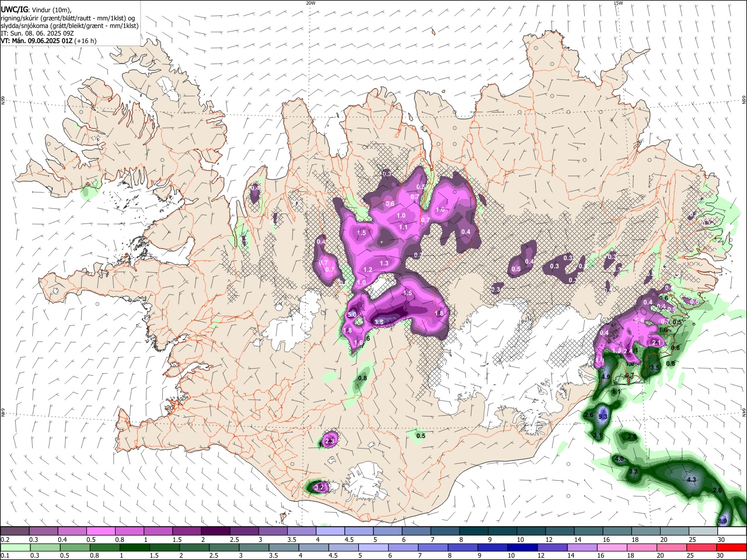The width and height of the screenshot is (747, 560).
Task: Click the 20W longitude label
Action: tap(310, 3)
